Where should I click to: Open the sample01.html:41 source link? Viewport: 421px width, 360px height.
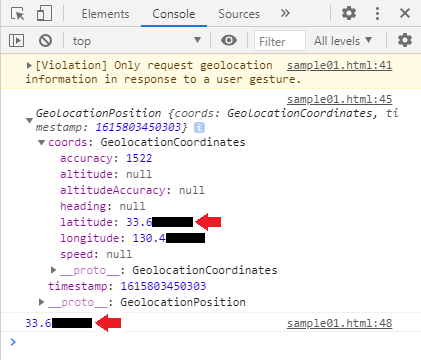339,65
